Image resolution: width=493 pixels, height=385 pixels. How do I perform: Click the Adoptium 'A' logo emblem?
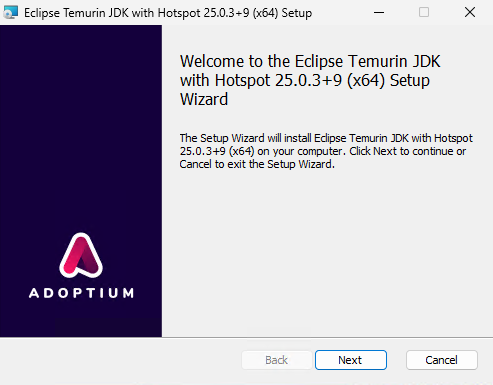(81, 255)
